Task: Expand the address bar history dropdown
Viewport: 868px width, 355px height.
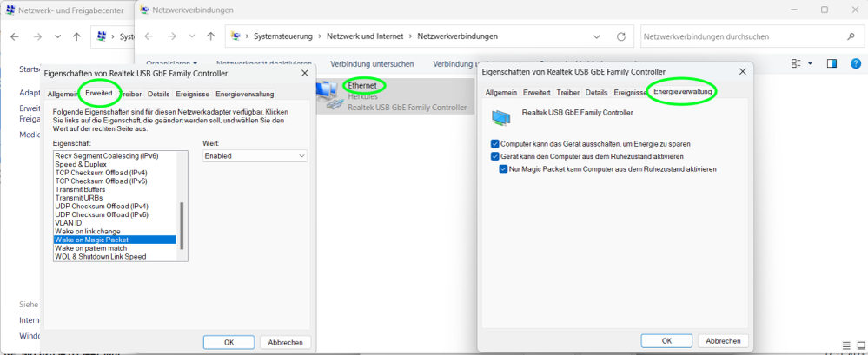Action: click(597, 37)
